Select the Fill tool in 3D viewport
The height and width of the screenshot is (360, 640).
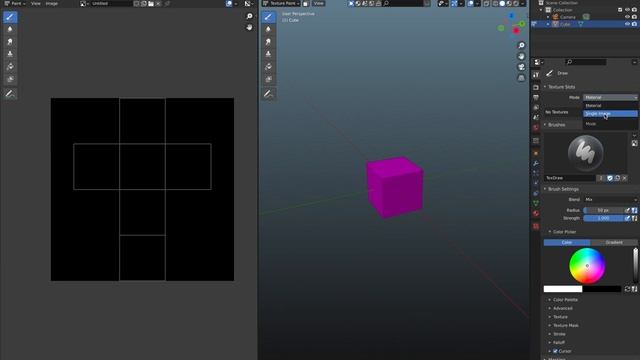click(268, 67)
